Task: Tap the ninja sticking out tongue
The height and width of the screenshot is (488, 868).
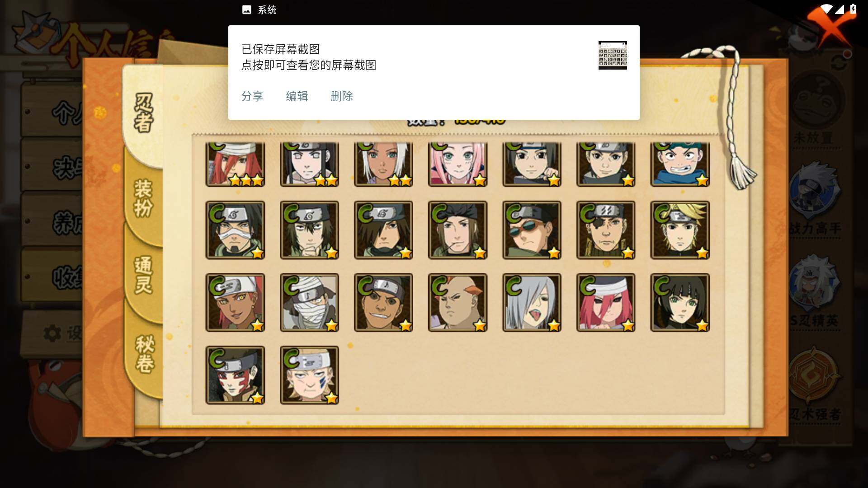Action: pos(532,303)
